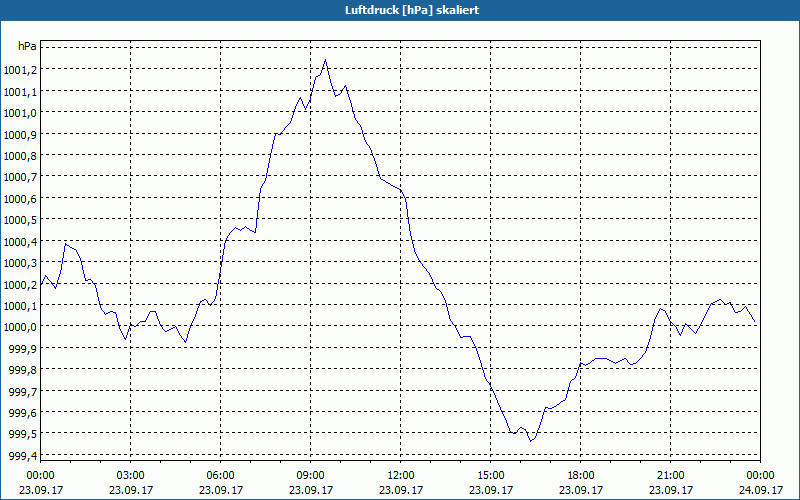Click the 03:00 time axis label
Viewport: 800px width, 500px height.
click(x=131, y=476)
